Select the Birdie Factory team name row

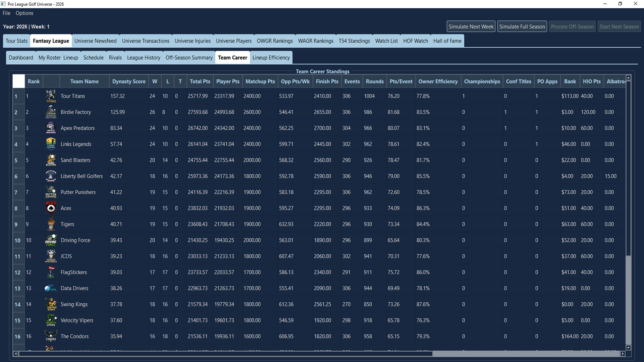[76, 112]
